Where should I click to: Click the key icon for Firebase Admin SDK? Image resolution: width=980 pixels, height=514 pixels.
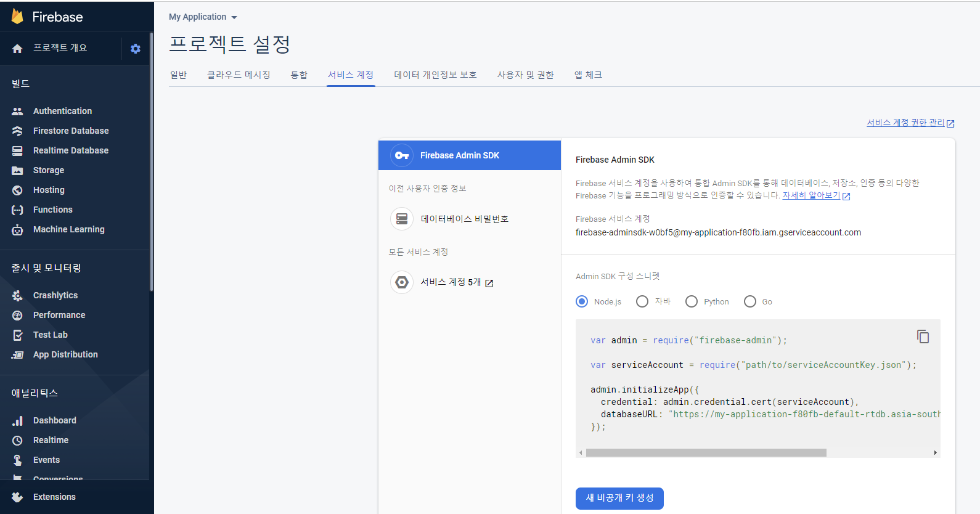coord(402,155)
